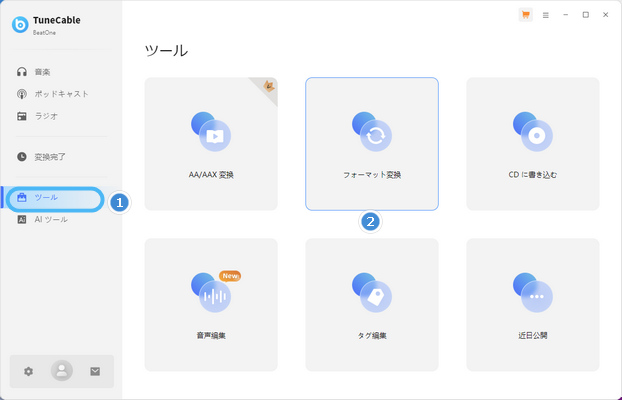Maximize the TuneCable window
Screen dimensions: 622x400
(x=586, y=15)
